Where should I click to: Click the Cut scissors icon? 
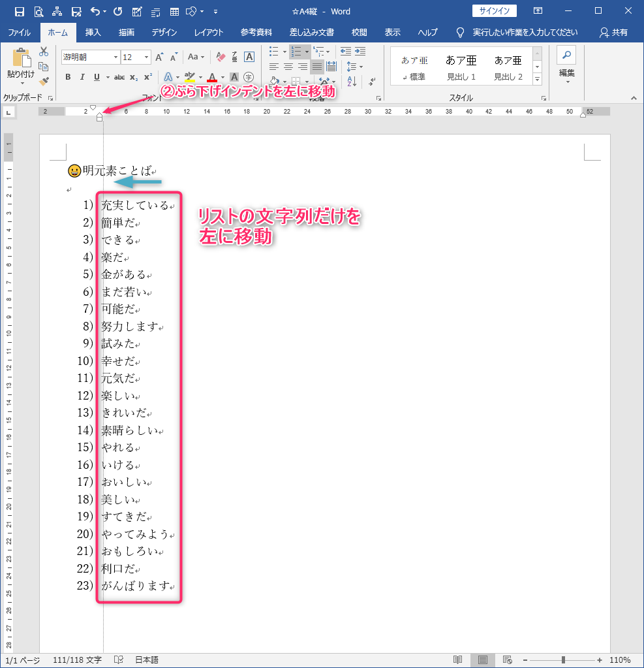(44, 52)
